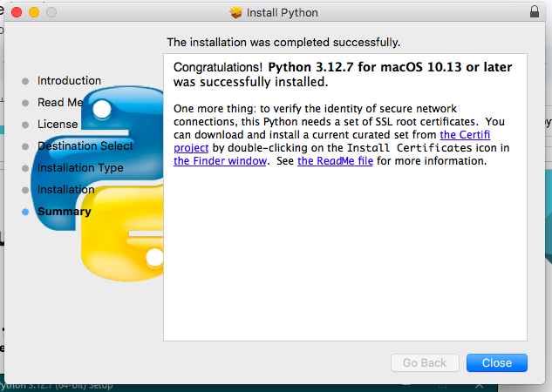Minimize the installer with the yellow button
This screenshot has width=552, height=392.
pyautogui.click(x=33, y=13)
